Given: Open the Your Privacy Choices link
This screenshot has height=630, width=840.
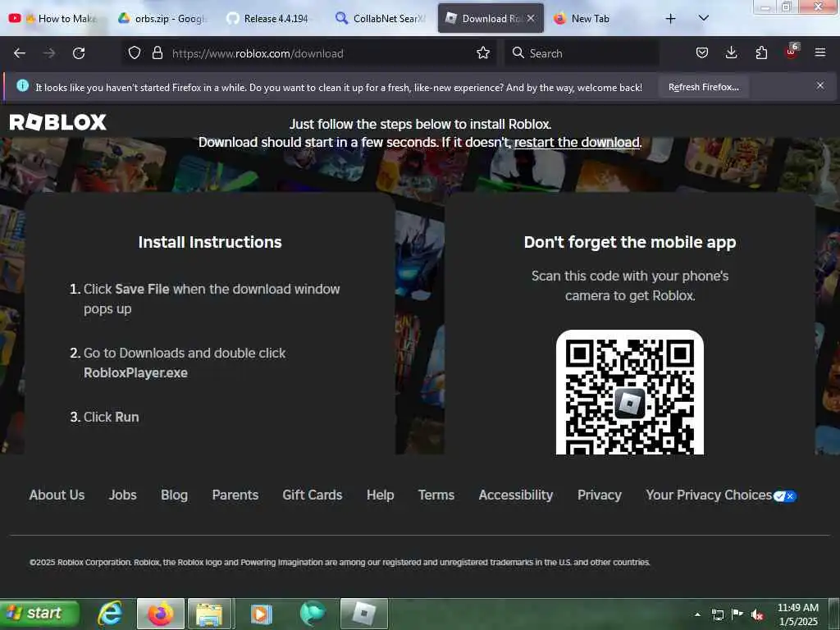Looking at the screenshot, I should (709, 495).
